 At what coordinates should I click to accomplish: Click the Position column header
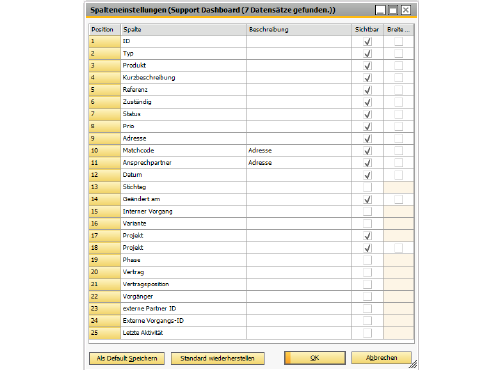(x=104, y=29)
